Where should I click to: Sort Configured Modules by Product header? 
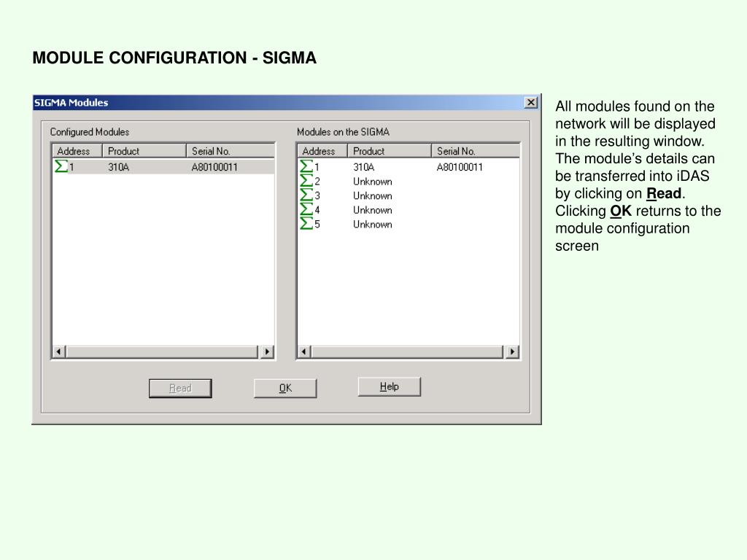pos(144,151)
